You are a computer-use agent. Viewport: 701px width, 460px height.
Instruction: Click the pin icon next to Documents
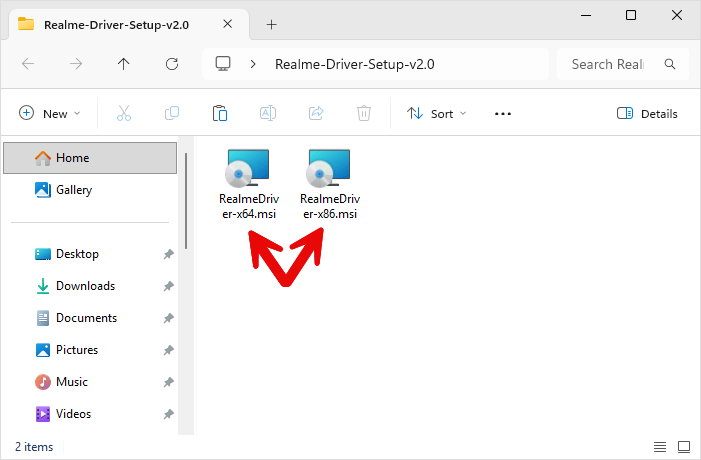169,318
